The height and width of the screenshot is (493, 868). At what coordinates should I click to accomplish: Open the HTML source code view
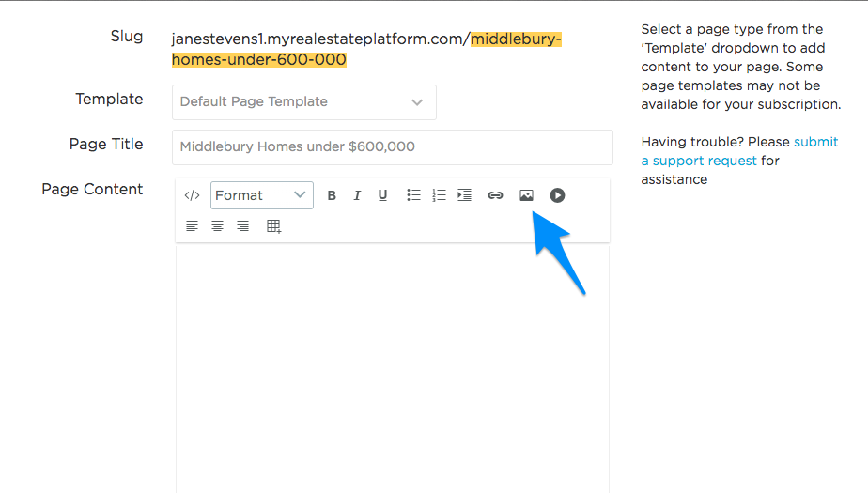point(192,195)
